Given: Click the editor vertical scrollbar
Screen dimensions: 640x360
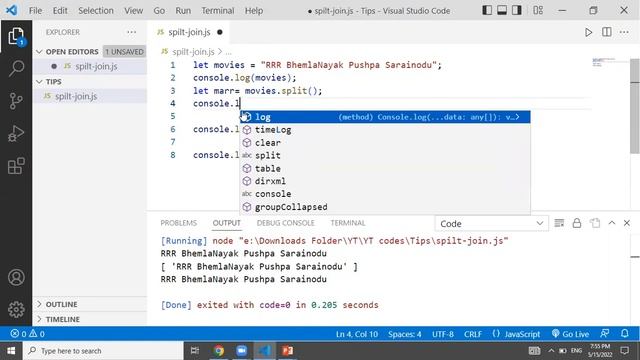Looking at the screenshot, I should coord(635,106).
